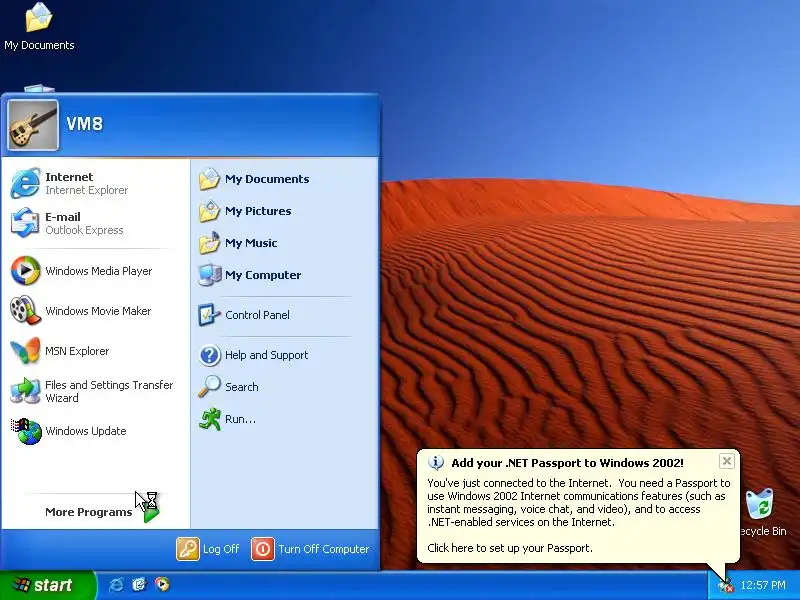Expand More Programs green arrow

pyautogui.click(x=151, y=513)
